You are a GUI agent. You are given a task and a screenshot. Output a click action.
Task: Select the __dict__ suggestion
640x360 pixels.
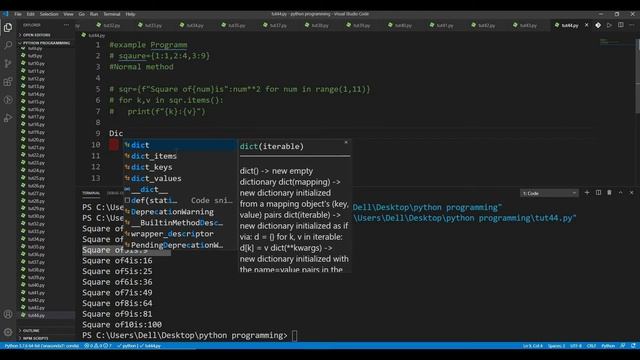[180, 189]
